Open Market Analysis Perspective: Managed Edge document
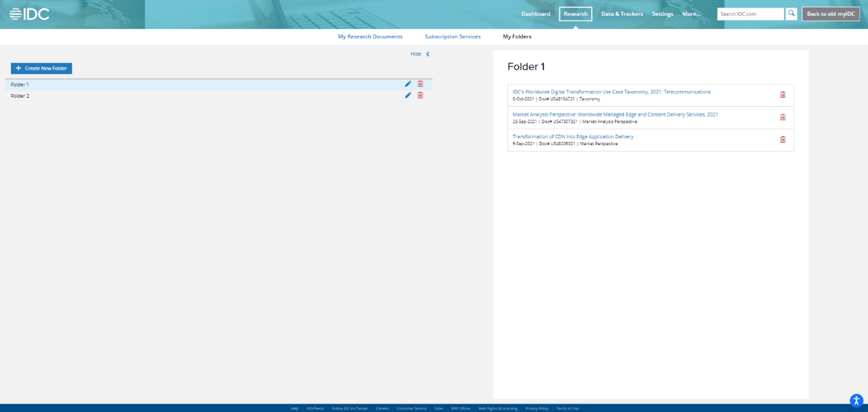The width and height of the screenshot is (868, 412). click(x=615, y=114)
